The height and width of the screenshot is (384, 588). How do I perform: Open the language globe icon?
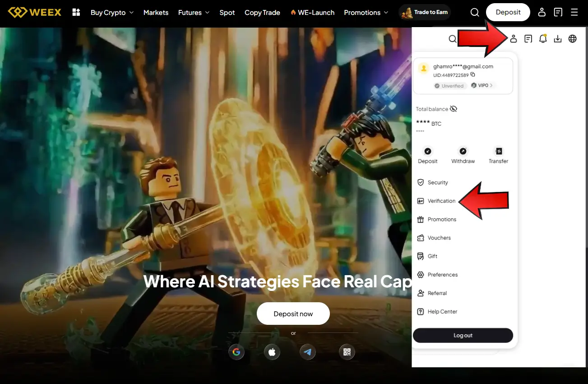(x=573, y=39)
